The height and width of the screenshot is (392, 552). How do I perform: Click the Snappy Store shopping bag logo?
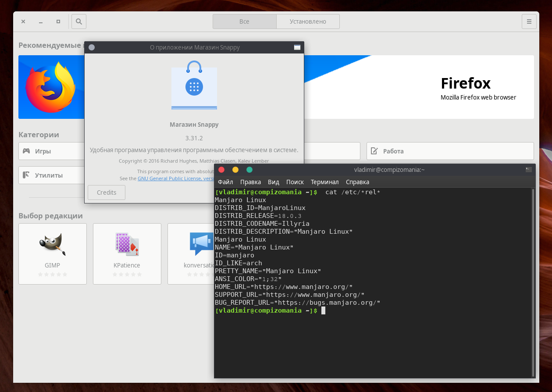[194, 87]
